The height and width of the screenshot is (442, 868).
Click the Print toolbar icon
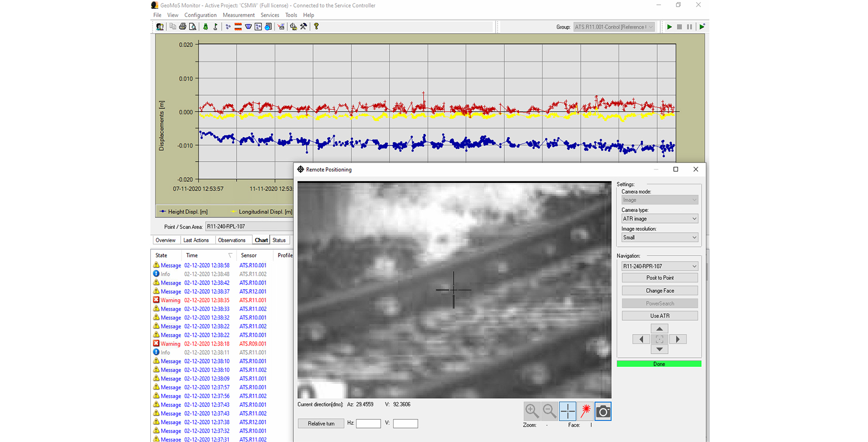pos(182,27)
